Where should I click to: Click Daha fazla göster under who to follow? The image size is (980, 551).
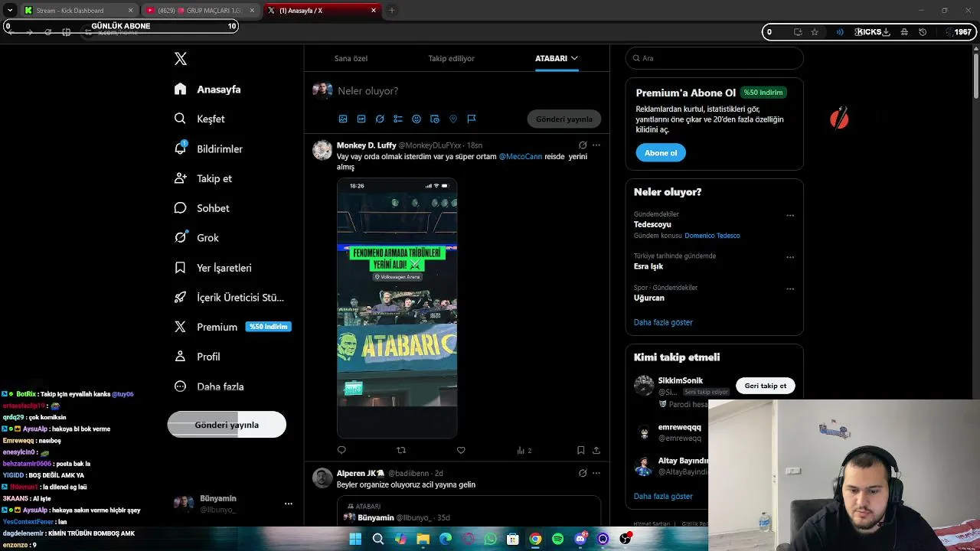click(x=663, y=496)
